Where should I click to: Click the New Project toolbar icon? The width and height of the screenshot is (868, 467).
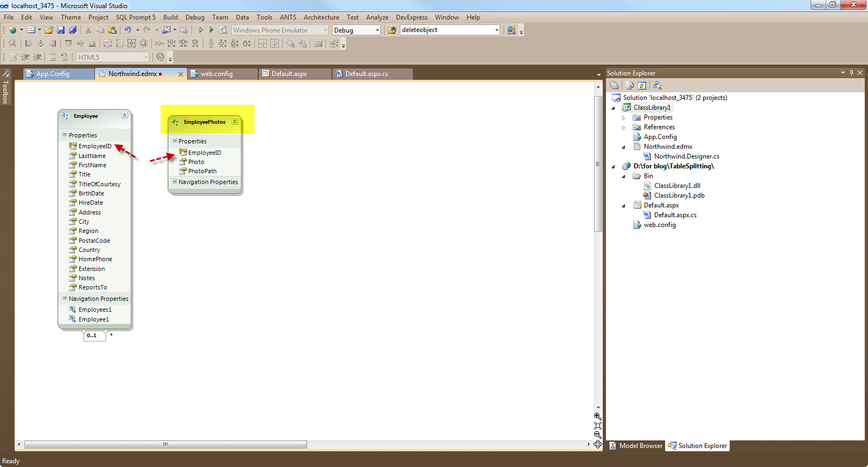coord(12,30)
